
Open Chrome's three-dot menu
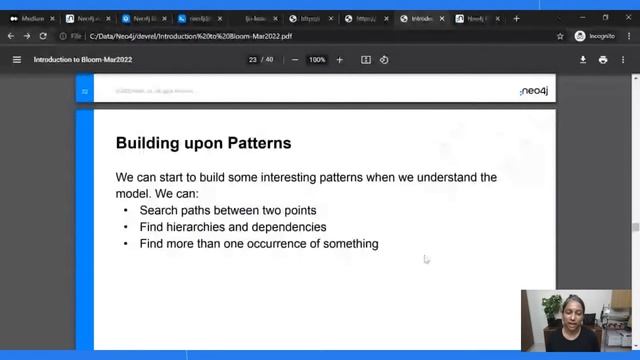(x=629, y=36)
